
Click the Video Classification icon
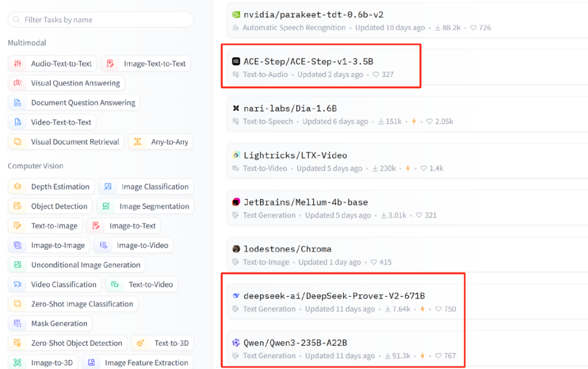pos(18,284)
